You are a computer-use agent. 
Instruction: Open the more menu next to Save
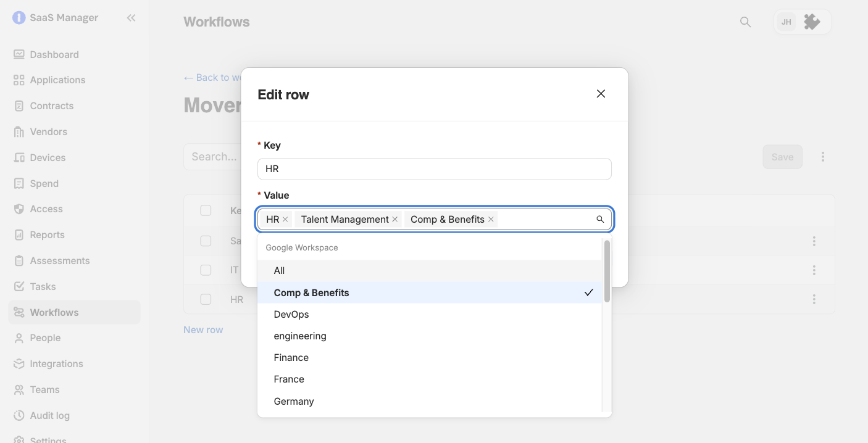tap(823, 157)
